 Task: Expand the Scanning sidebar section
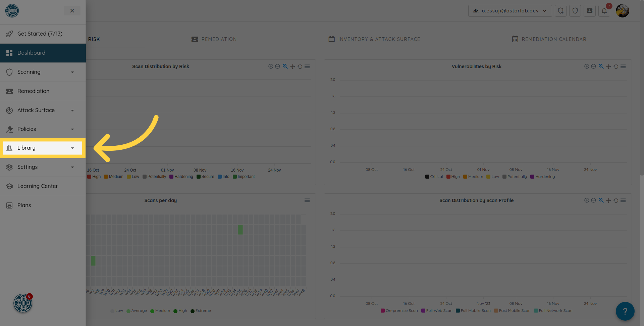[x=43, y=72]
